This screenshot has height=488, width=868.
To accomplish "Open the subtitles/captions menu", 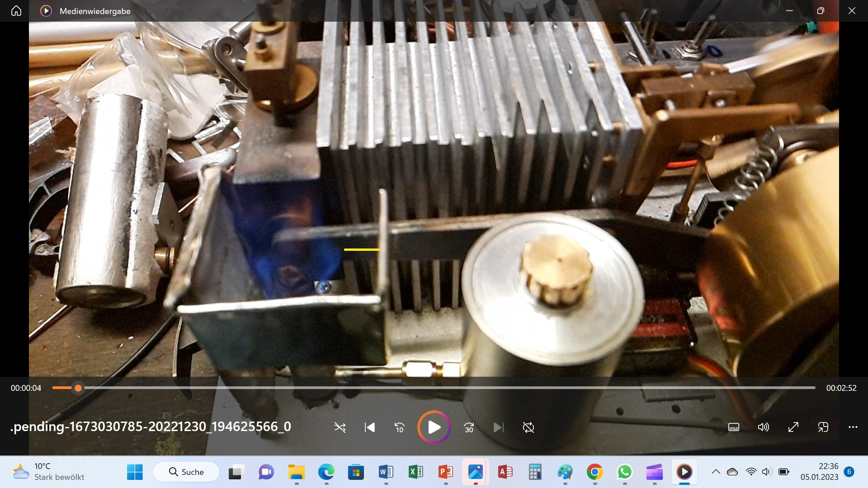I will pyautogui.click(x=734, y=427).
